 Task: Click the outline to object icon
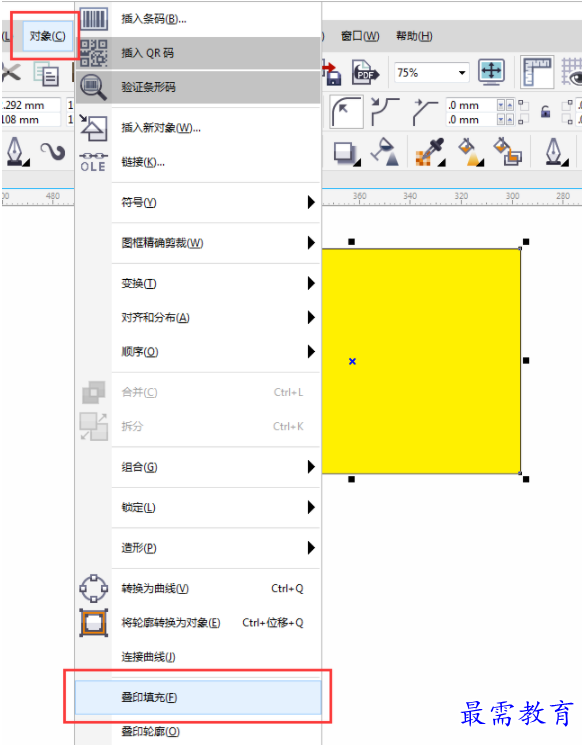coord(94,622)
